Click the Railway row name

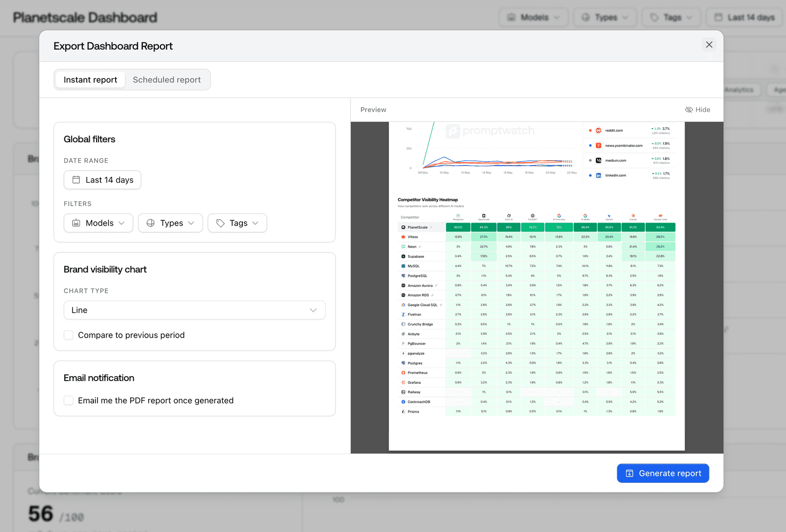(x=414, y=392)
